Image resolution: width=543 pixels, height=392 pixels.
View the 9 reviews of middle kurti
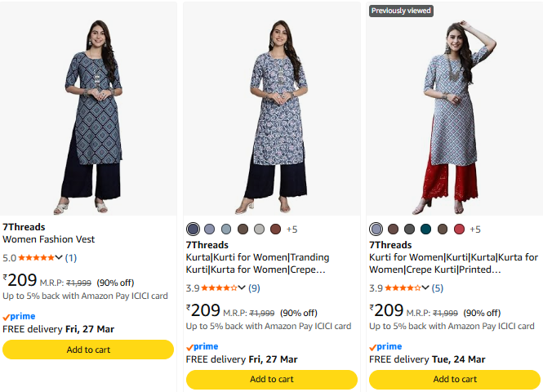pyautogui.click(x=255, y=287)
